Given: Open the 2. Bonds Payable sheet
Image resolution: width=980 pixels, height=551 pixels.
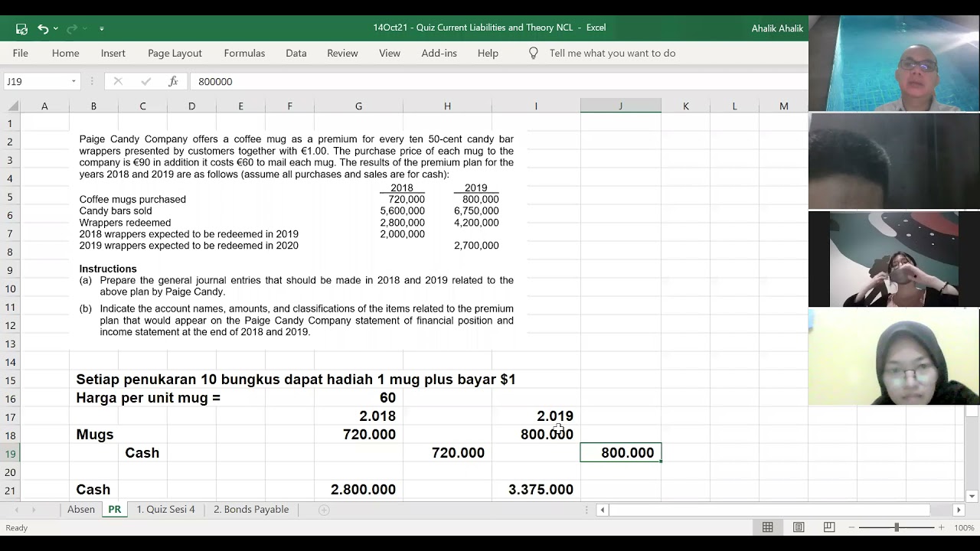Looking at the screenshot, I should (x=251, y=510).
